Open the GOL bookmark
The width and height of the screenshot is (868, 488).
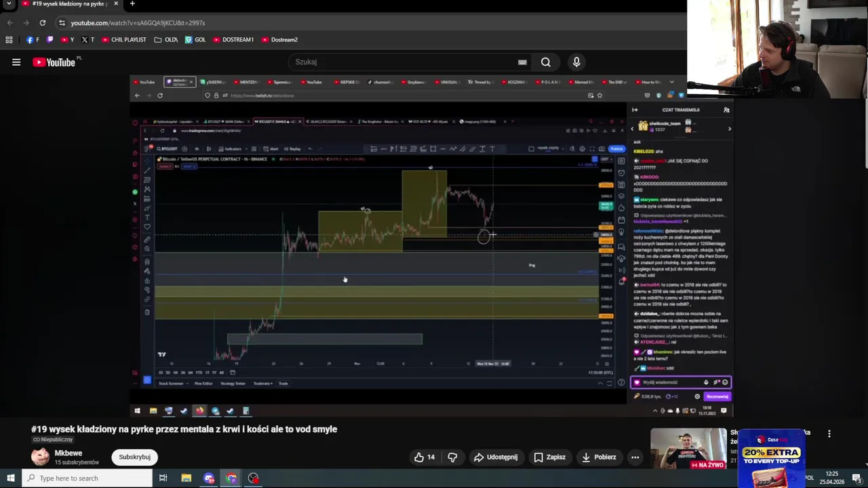point(195,39)
